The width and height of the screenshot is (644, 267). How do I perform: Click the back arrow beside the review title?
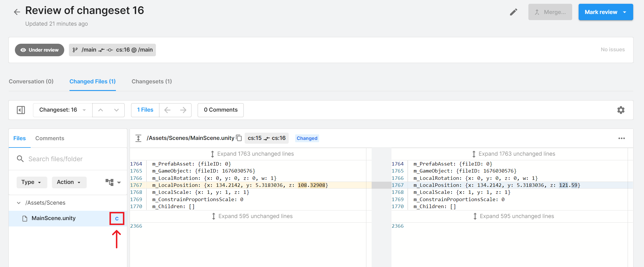click(17, 12)
